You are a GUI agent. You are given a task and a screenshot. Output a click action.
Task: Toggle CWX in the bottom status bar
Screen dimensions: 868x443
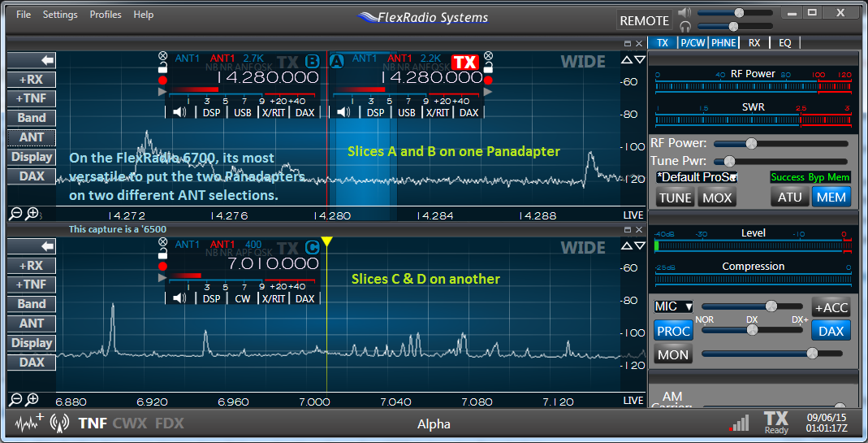130,423
